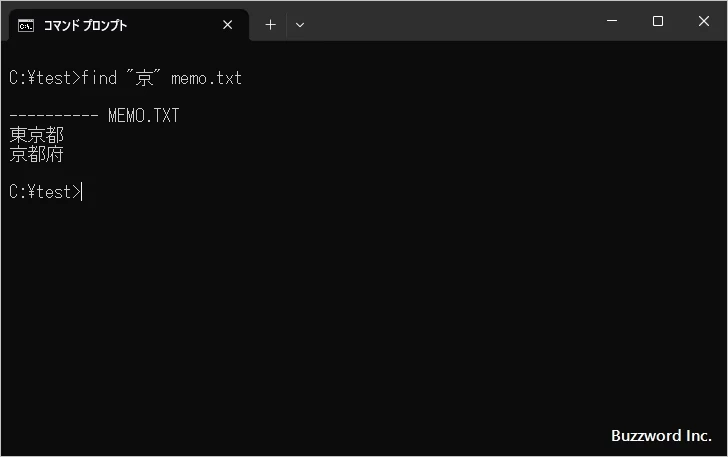The width and height of the screenshot is (728, 457).
Task: Click the Buzzword Inc. watermark
Action: [x=661, y=436]
